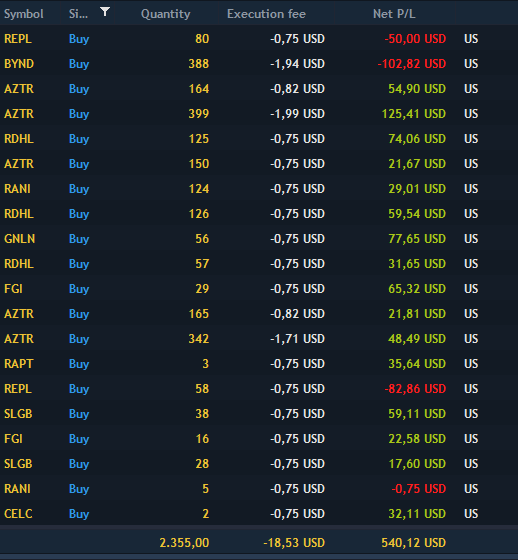Click the 77,65 USD net profit value

coord(417,239)
